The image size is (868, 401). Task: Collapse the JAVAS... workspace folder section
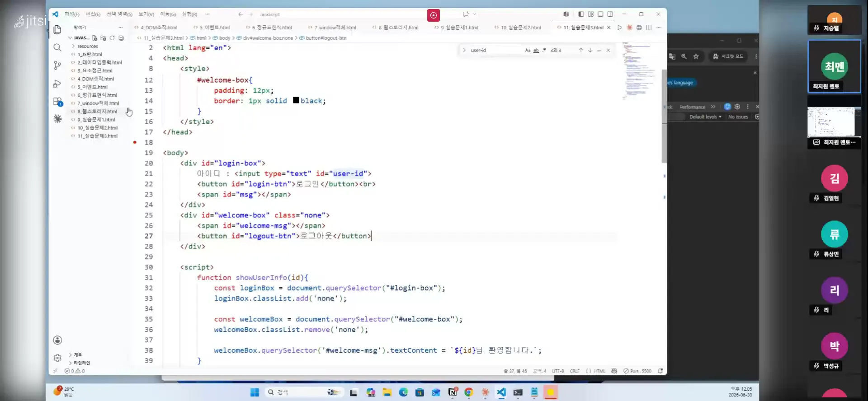tap(80, 38)
